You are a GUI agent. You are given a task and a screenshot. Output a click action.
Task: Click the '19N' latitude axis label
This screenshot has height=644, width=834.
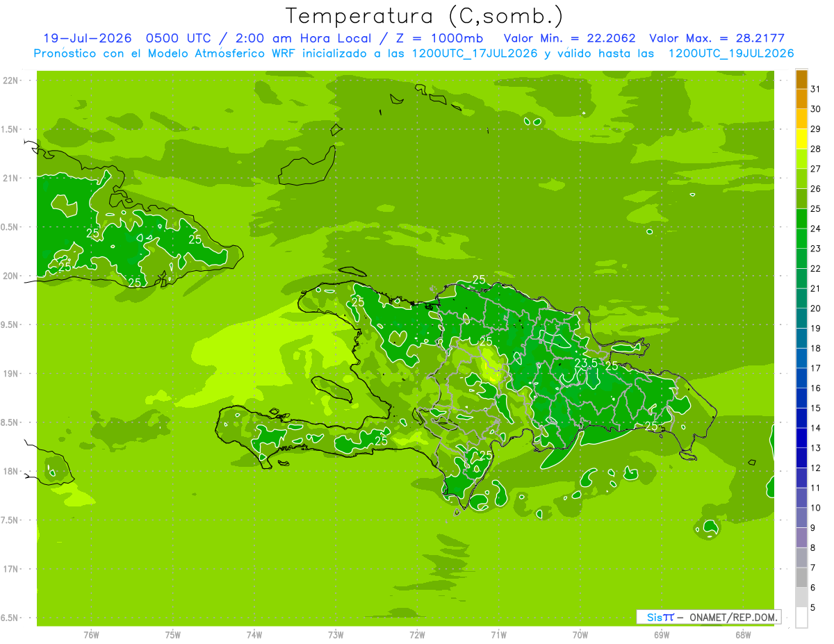(x=11, y=374)
